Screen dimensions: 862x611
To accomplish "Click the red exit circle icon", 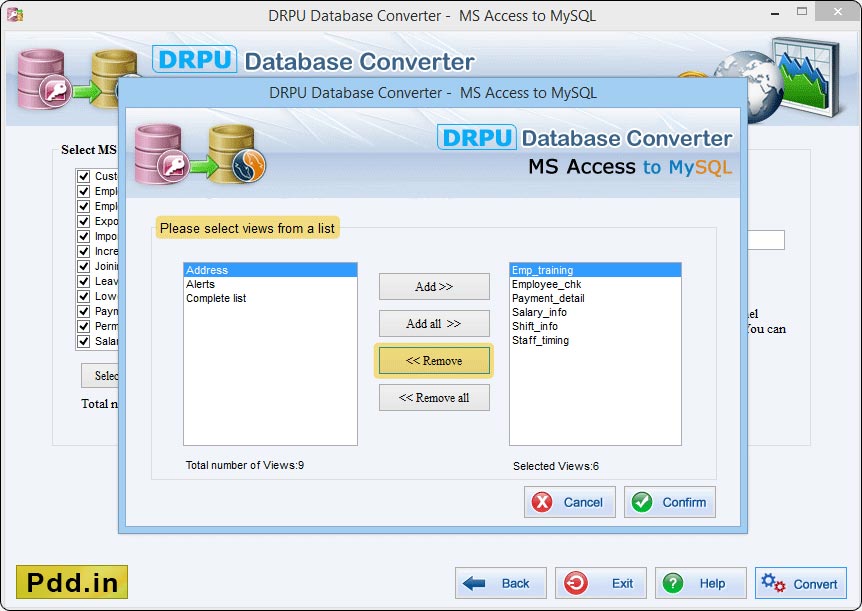I will tap(576, 583).
